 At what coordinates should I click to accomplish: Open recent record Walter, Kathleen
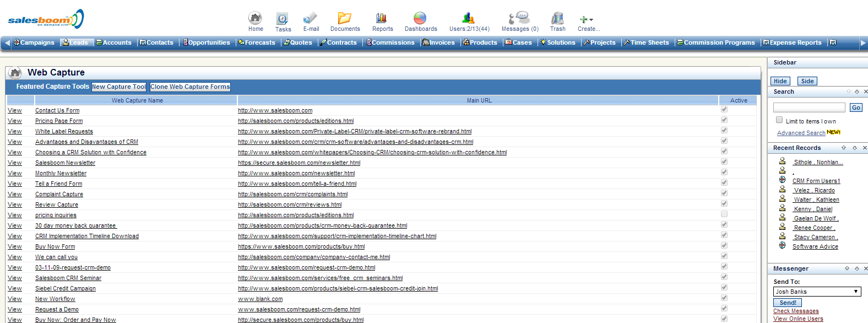pyautogui.click(x=816, y=200)
